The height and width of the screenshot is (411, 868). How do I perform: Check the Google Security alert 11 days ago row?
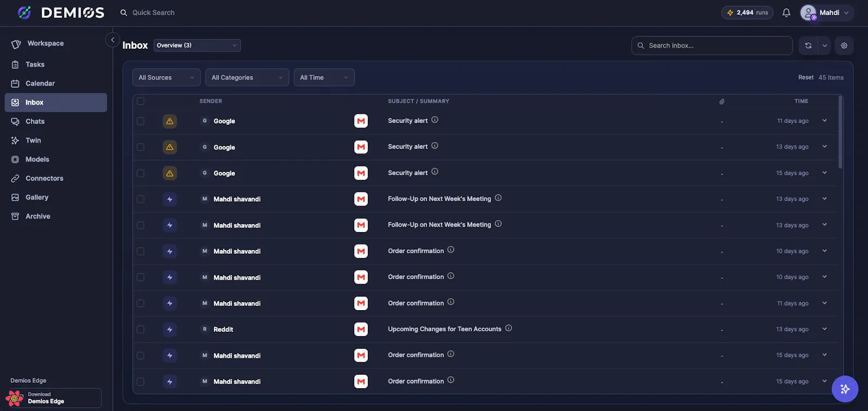click(x=141, y=121)
